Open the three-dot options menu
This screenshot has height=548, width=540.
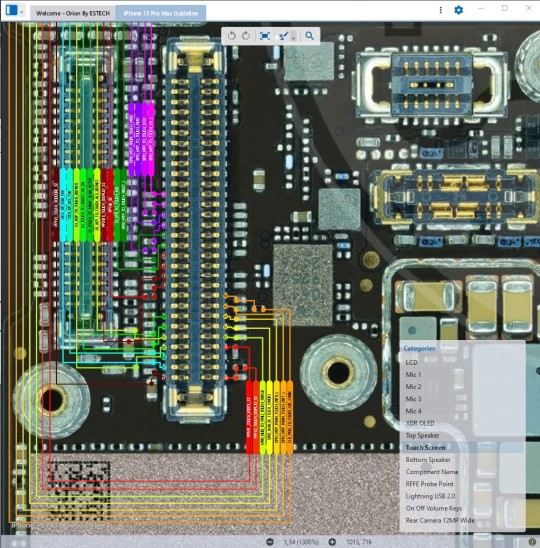tap(440, 10)
